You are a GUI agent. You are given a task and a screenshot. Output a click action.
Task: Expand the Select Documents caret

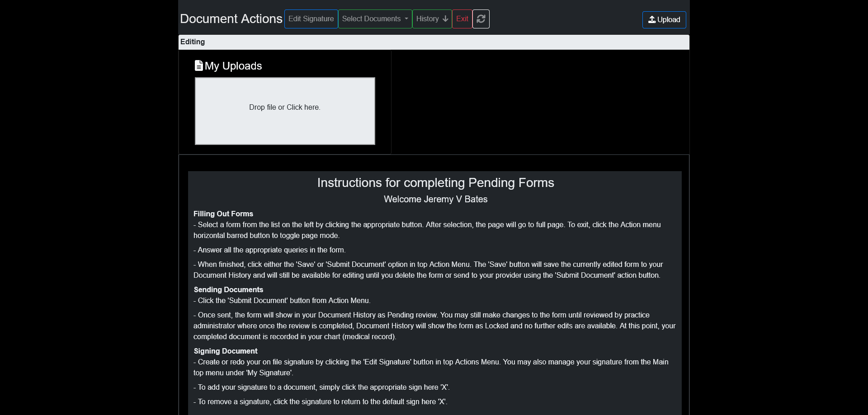point(406,19)
